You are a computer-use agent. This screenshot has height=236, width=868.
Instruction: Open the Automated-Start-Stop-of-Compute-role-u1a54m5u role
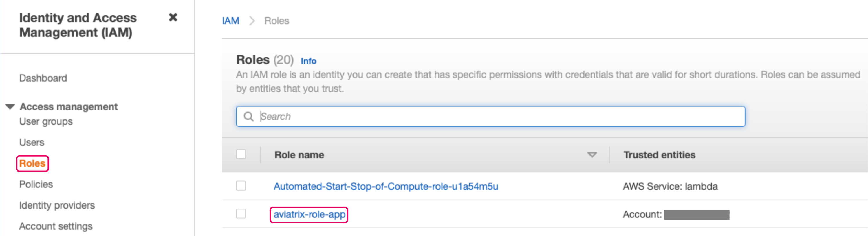click(386, 186)
